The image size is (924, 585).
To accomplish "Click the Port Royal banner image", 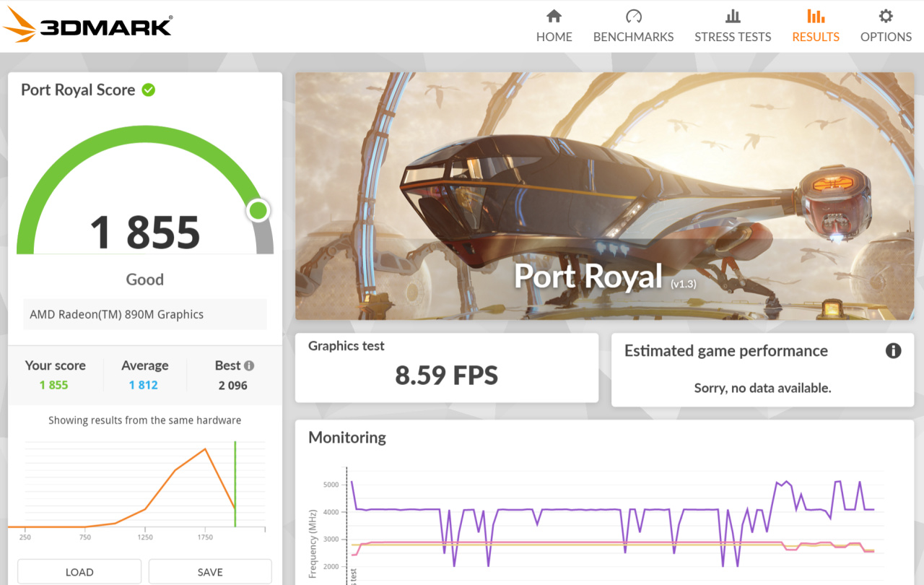I will coord(604,196).
